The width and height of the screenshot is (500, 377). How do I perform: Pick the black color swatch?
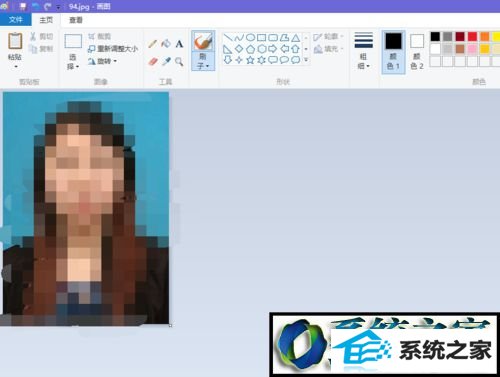tap(435, 36)
